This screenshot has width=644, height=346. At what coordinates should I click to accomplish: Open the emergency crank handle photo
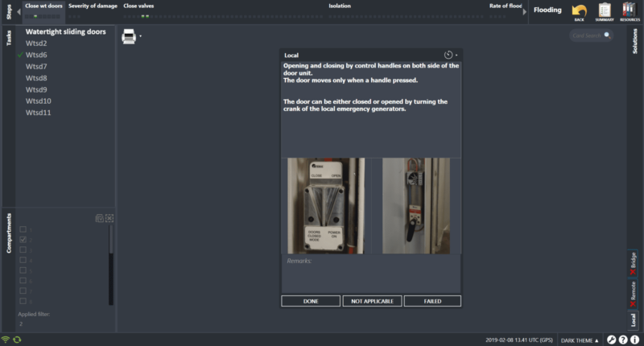(x=416, y=206)
